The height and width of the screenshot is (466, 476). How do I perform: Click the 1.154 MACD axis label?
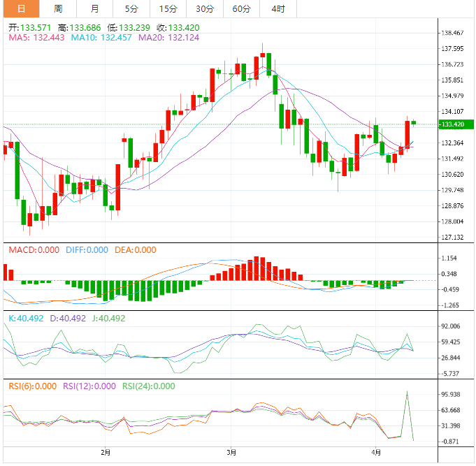pos(449,259)
